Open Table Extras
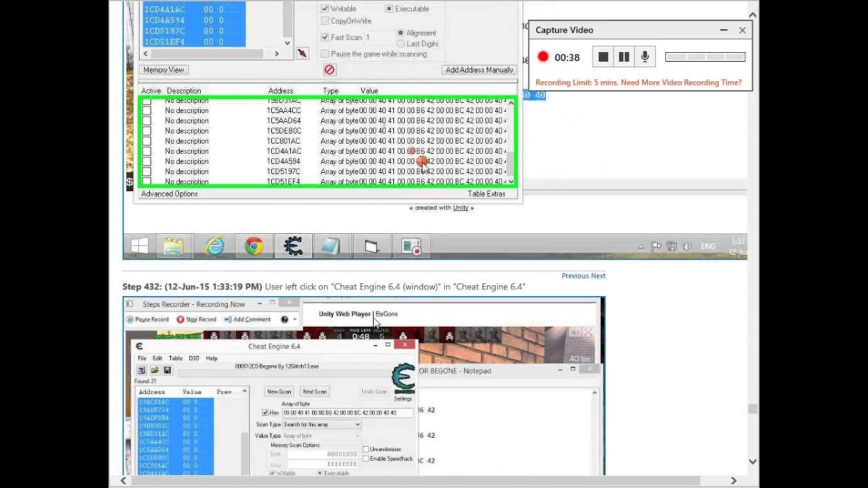868x488 pixels. tap(486, 194)
